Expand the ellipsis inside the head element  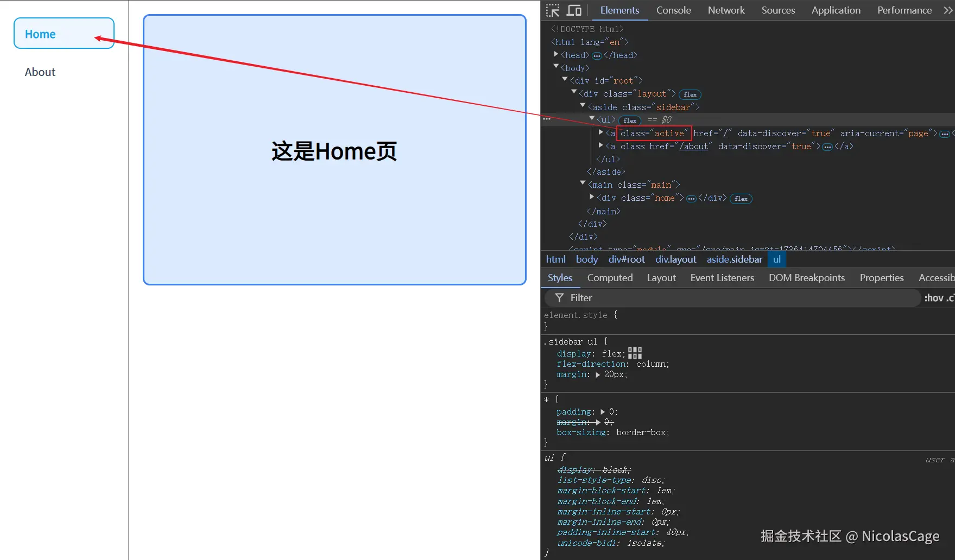[x=597, y=56]
